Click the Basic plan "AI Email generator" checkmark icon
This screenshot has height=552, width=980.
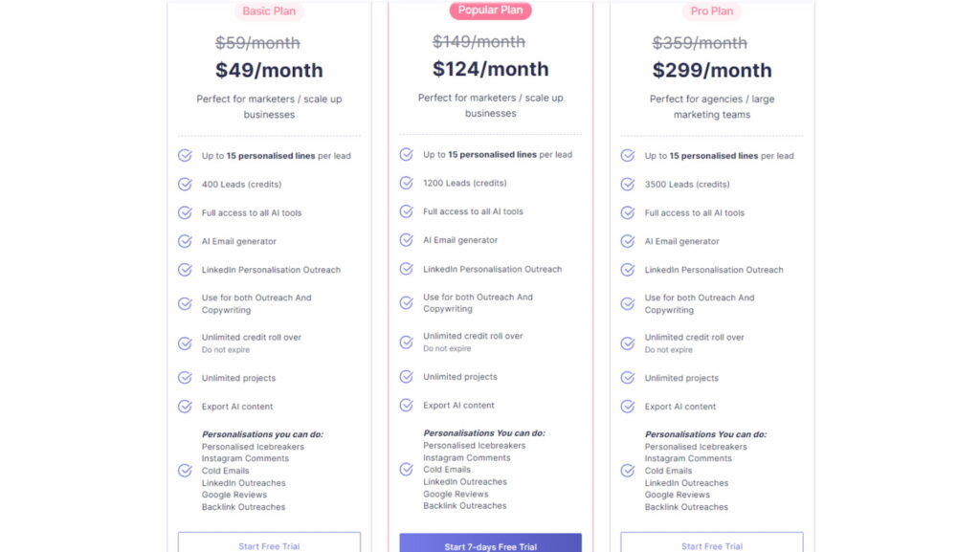click(185, 241)
